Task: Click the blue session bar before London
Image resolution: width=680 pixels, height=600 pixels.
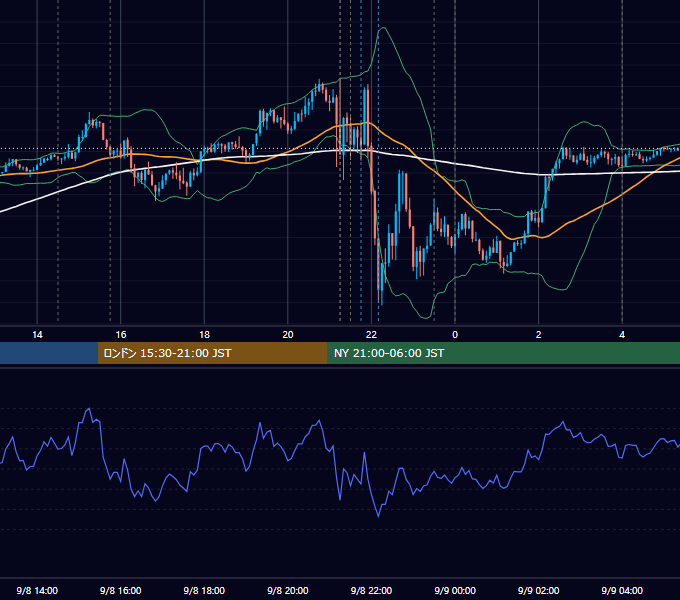Action: tap(49, 353)
